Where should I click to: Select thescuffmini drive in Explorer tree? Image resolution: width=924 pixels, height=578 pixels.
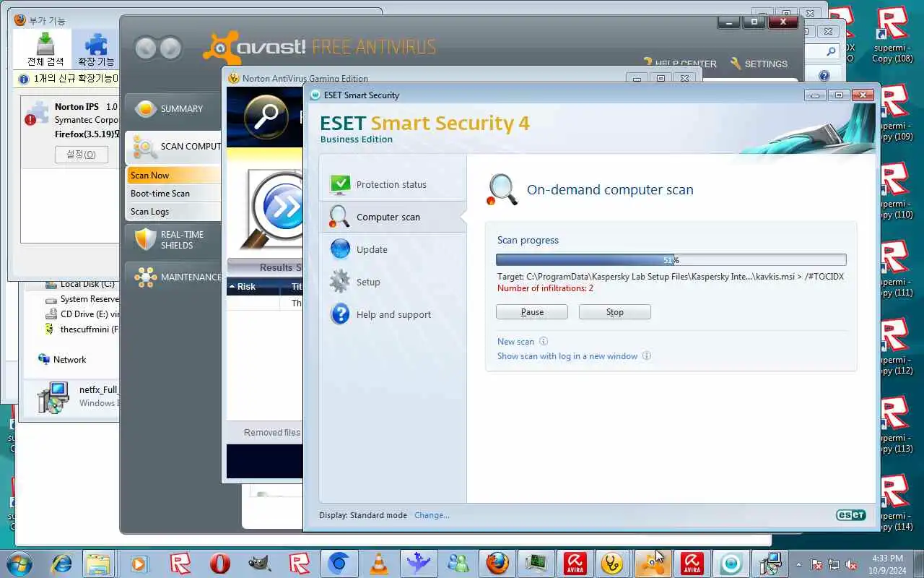[82, 329]
